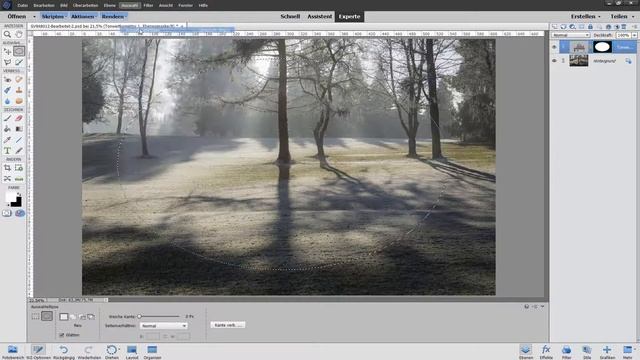Image resolution: width=640 pixels, height=360 pixels.
Task: Click the Drehen rotate button
Action: point(111,352)
